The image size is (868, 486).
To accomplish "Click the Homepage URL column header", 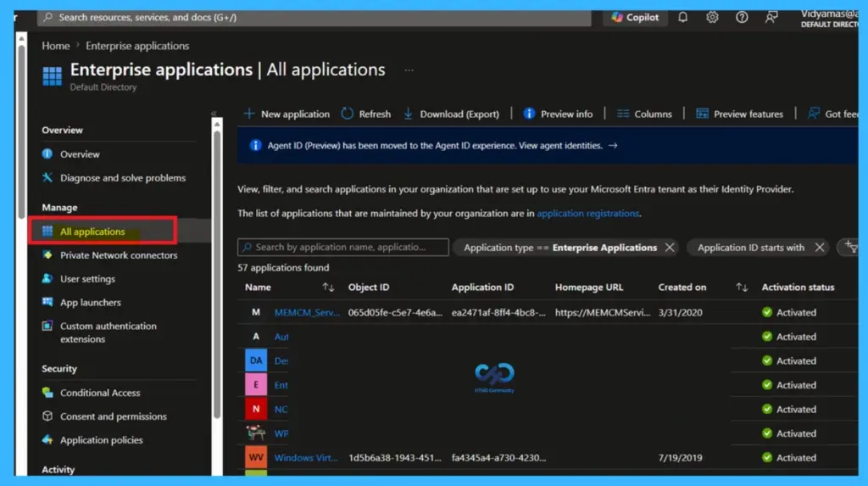I will pyautogui.click(x=589, y=287).
